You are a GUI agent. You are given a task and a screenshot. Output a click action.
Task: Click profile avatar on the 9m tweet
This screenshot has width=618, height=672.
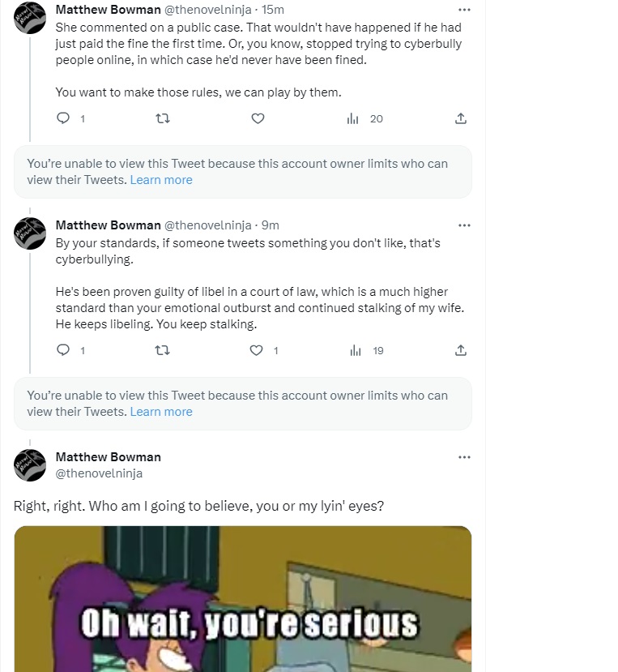coord(30,233)
